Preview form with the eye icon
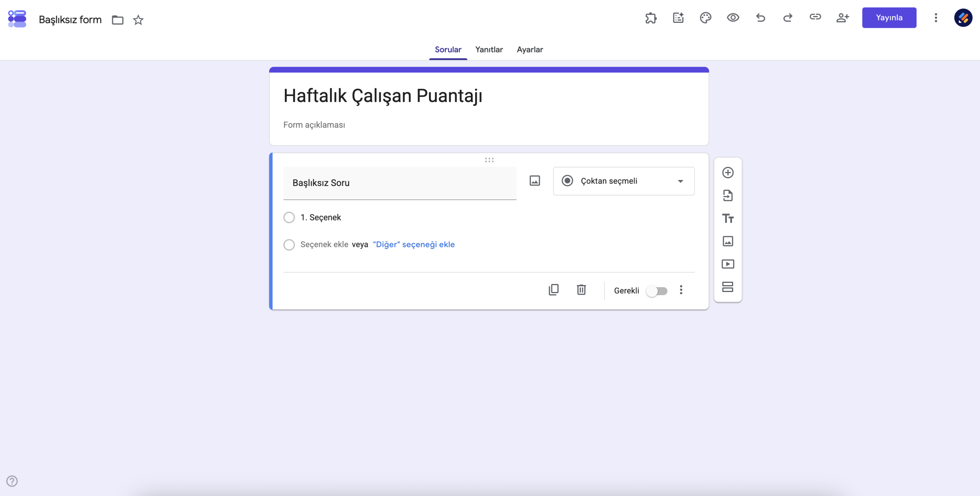This screenshot has width=980, height=496. [733, 18]
